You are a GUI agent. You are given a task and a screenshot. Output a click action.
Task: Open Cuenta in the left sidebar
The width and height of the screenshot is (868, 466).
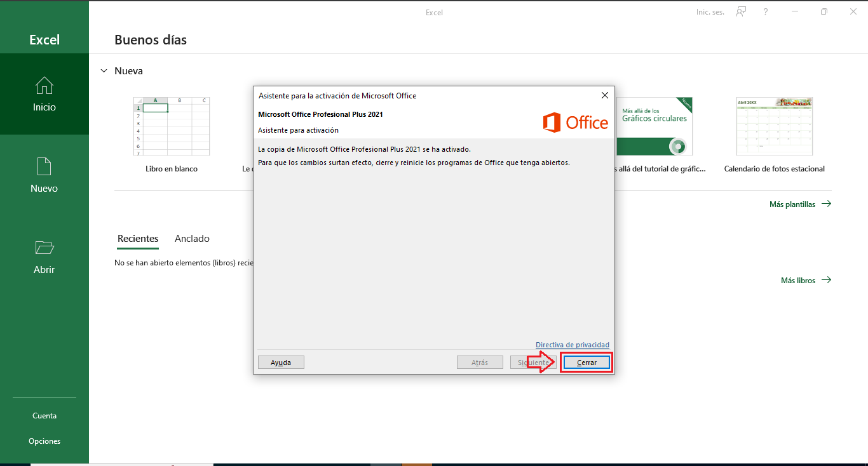click(x=44, y=416)
